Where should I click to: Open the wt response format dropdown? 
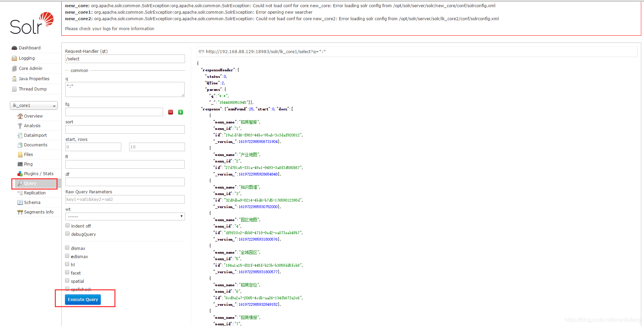(x=125, y=216)
